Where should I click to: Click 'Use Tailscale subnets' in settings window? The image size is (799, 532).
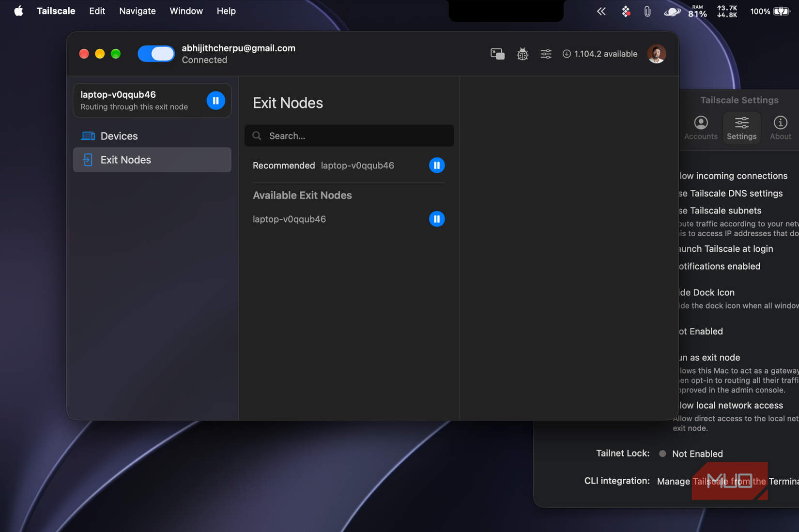point(720,211)
